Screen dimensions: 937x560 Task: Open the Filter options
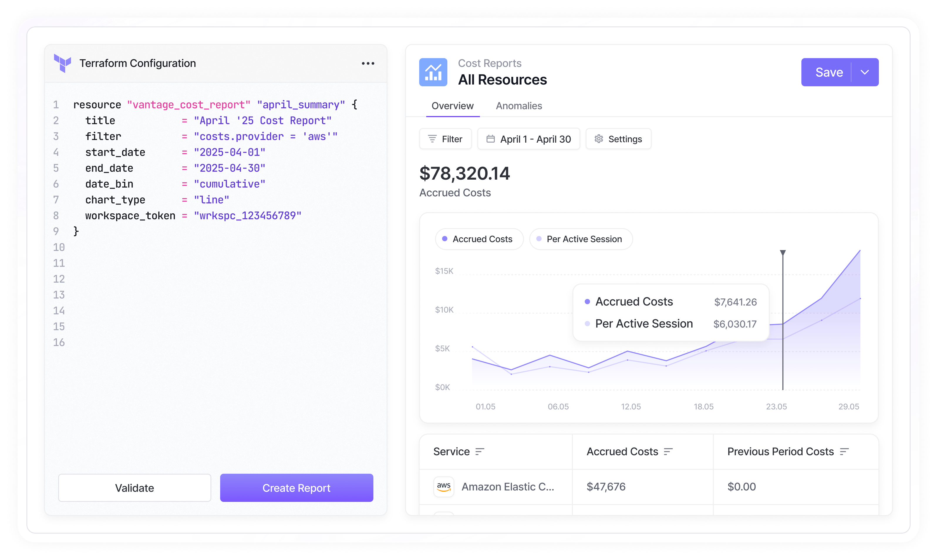pos(445,139)
